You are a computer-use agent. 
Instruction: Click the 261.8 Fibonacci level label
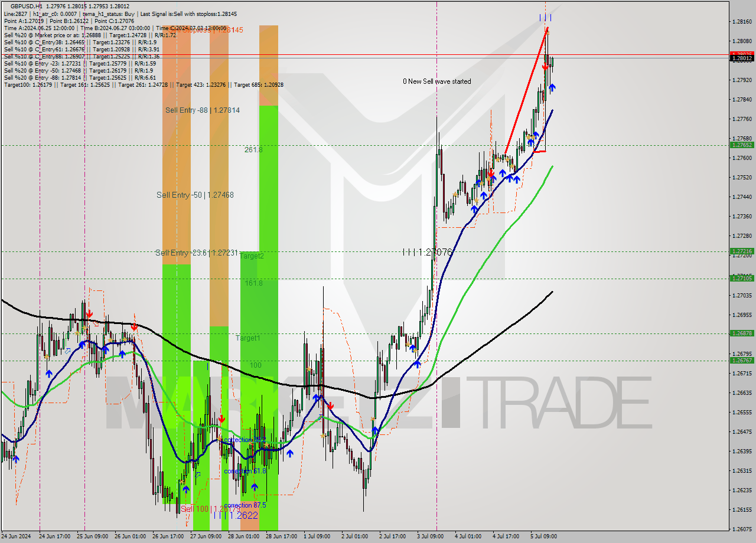click(x=253, y=150)
